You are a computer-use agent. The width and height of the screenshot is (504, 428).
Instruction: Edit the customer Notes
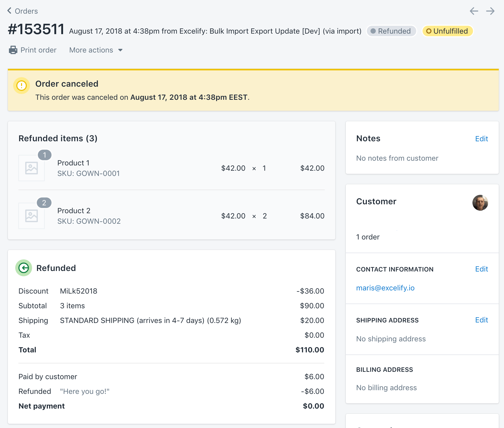(x=481, y=139)
